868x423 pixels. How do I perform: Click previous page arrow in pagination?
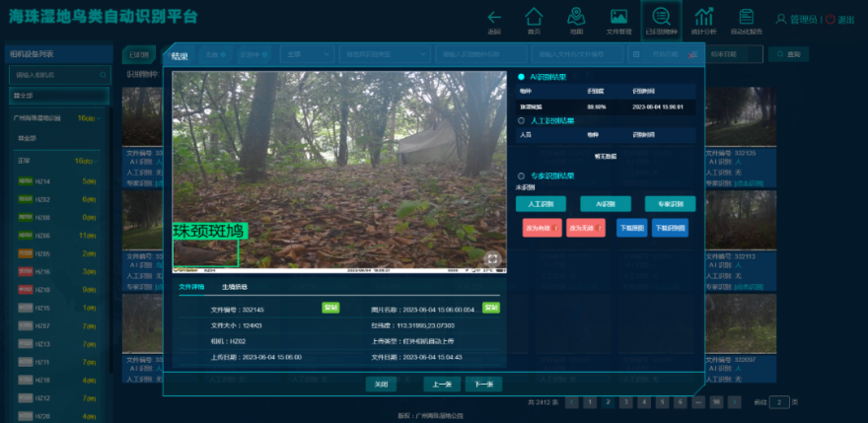click(x=572, y=402)
